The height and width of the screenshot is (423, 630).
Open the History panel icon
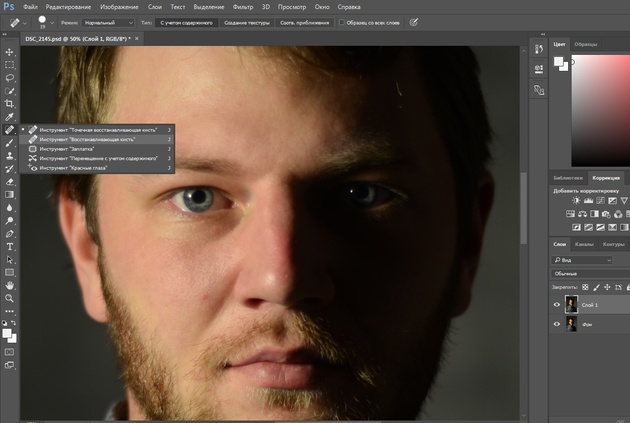coord(539,47)
